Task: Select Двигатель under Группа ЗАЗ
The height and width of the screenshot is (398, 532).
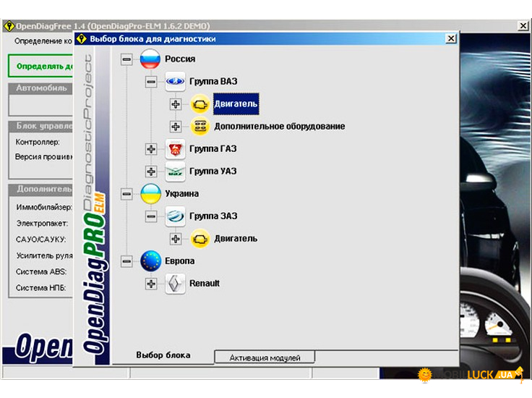Action: tap(235, 239)
